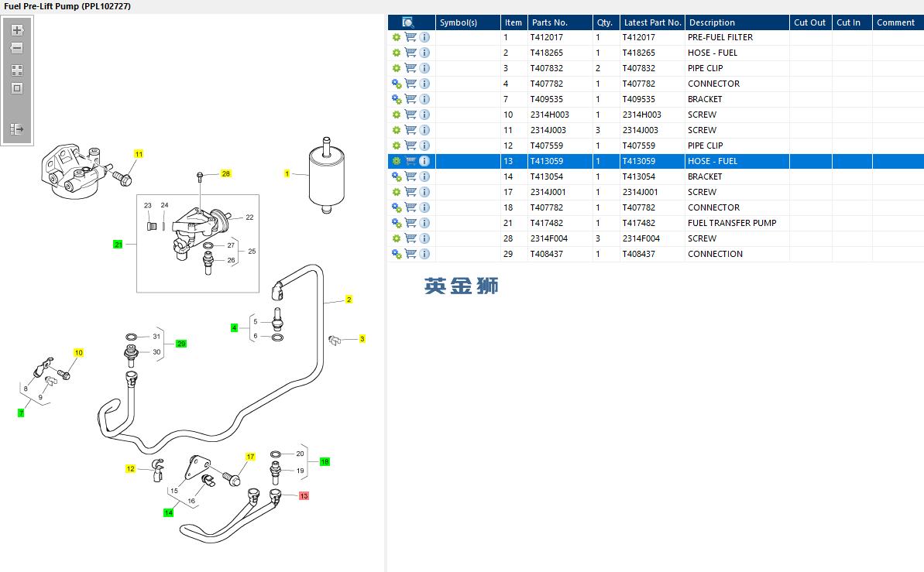Image resolution: width=924 pixels, height=572 pixels.
Task: Select green callout 14 on diagram
Action: [169, 512]
